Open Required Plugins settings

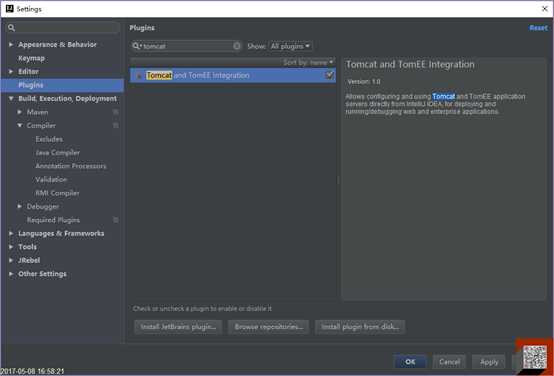[x=53, y=220]
